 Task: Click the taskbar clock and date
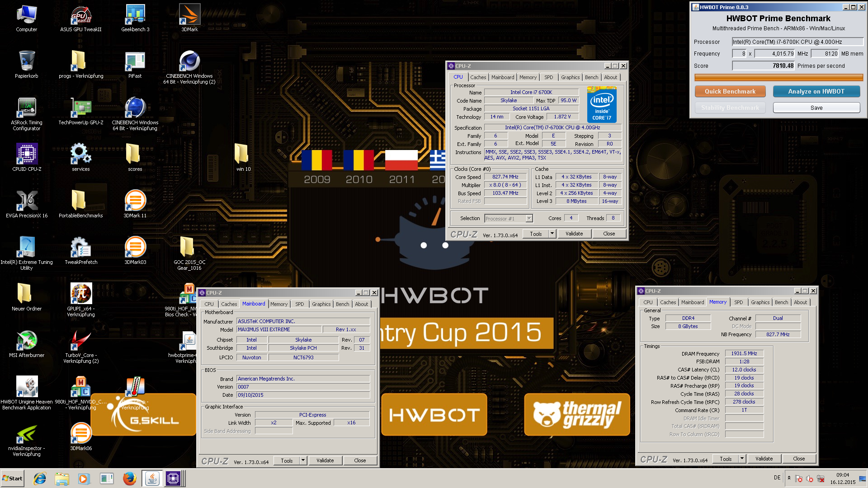[x=843, y=479]
